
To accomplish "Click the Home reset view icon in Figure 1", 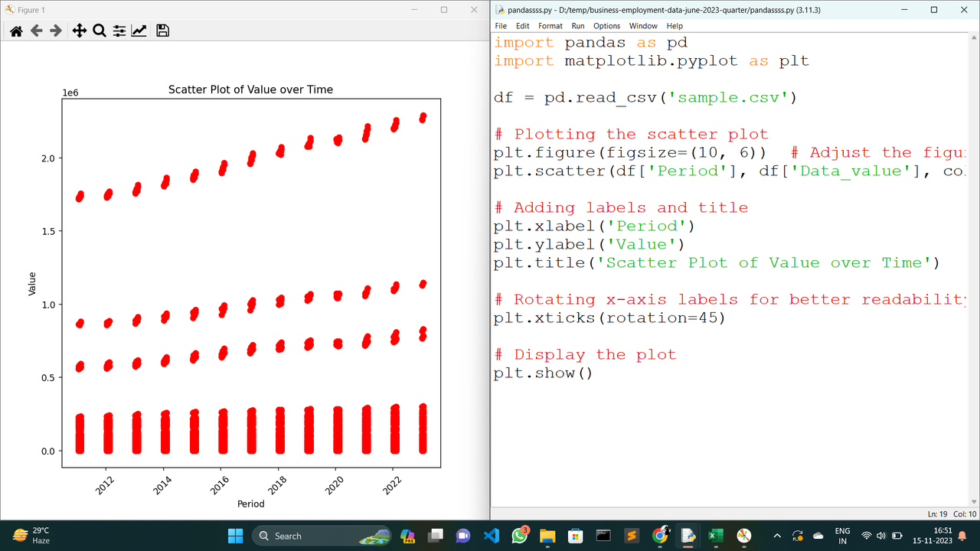I will click(x=16, y=31).
